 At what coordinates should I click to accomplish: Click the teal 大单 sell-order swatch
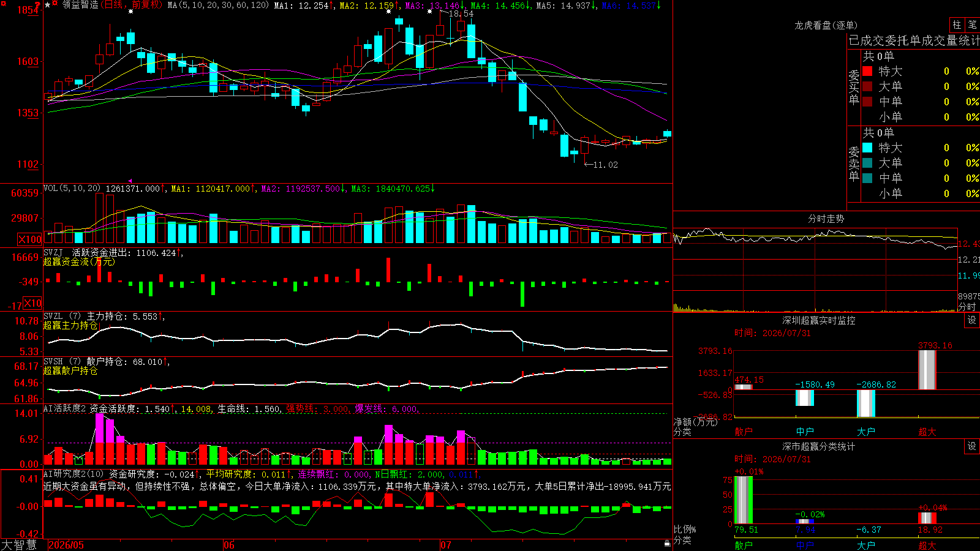tap(867, 163)
